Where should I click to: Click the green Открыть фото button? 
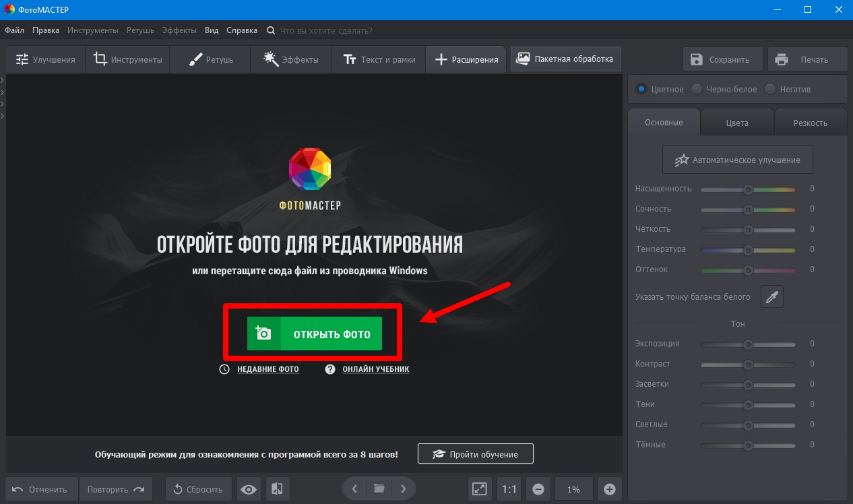pyautogui.click(x=315, y=334)
